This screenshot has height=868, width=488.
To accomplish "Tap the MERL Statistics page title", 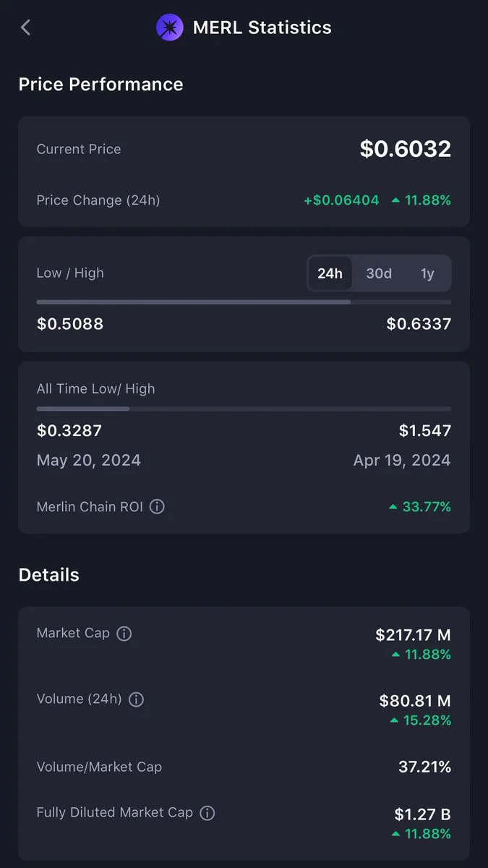I will point(262,27).
